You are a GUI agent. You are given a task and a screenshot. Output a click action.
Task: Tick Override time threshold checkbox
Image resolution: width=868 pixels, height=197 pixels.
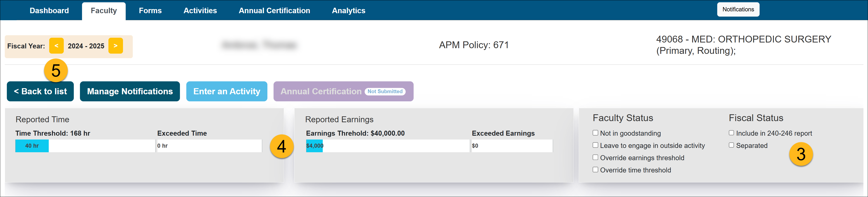point(595,170)
